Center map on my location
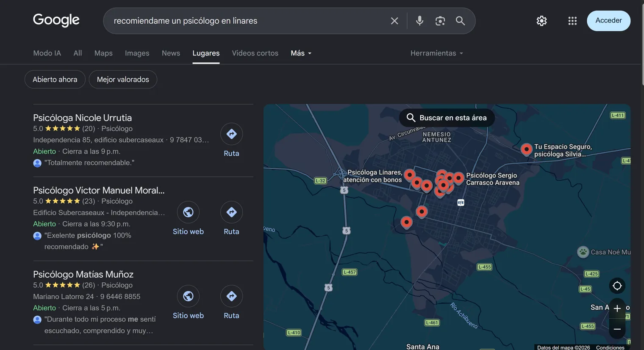 click(617, 286)
